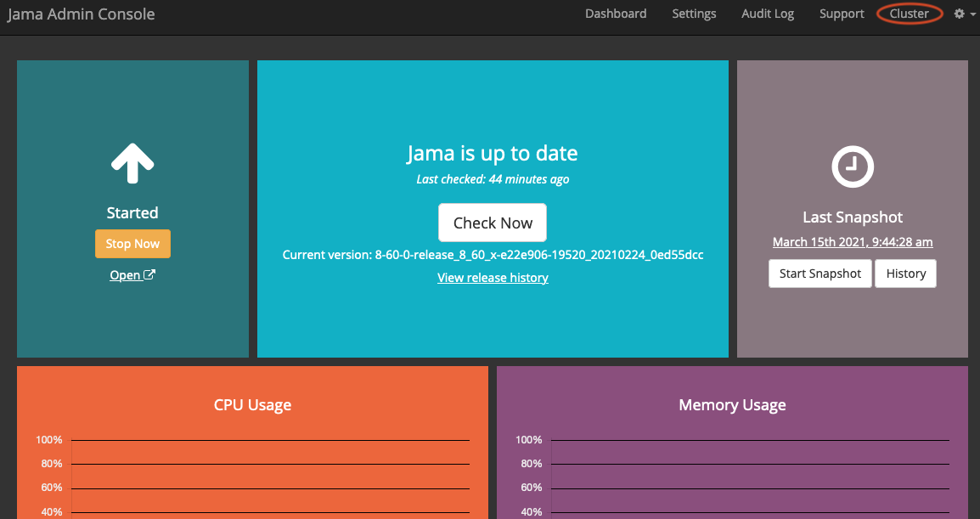Viewport: 980px width, 519px height.
Task: Stop the application with Stop Now
Action: pos(132,244)
